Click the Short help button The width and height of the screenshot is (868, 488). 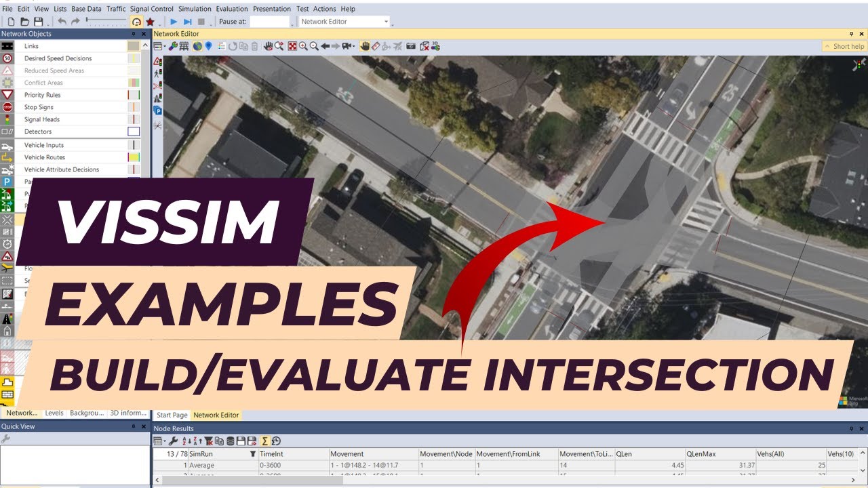(844, 46)
